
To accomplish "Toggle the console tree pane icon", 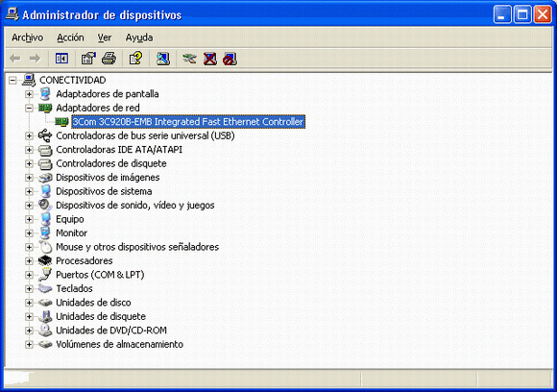I will pos(61,59).
